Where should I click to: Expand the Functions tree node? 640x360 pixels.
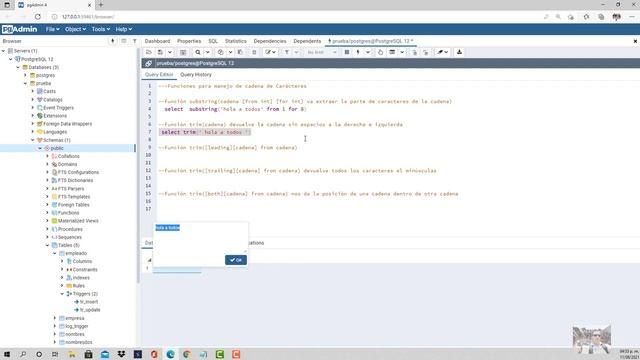[47, 213]
